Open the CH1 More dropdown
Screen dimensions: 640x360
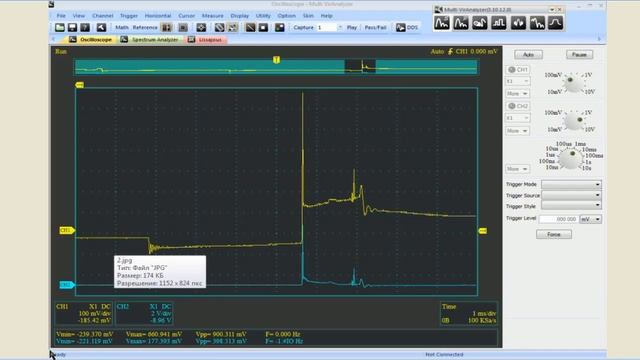coord(518,93)
